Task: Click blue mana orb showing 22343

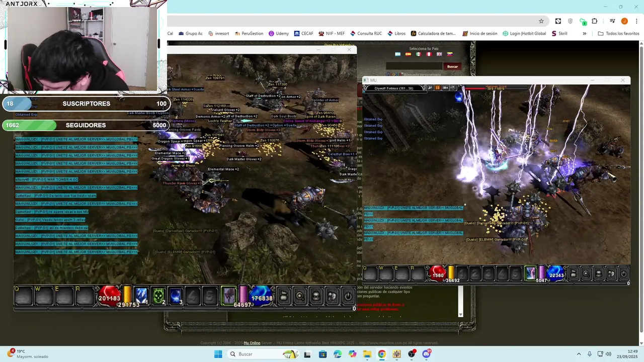Action: point(556,274)
